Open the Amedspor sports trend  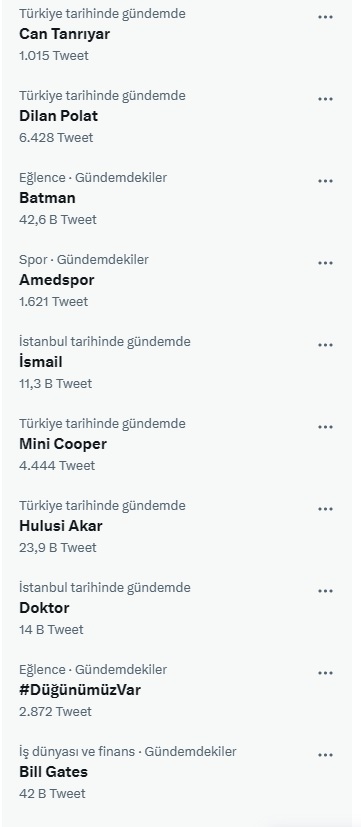(56, 280)
